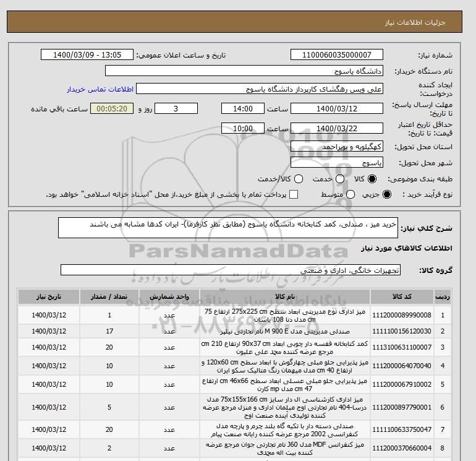Select the کالا/خدمت radio option

[x=299, y=179]
